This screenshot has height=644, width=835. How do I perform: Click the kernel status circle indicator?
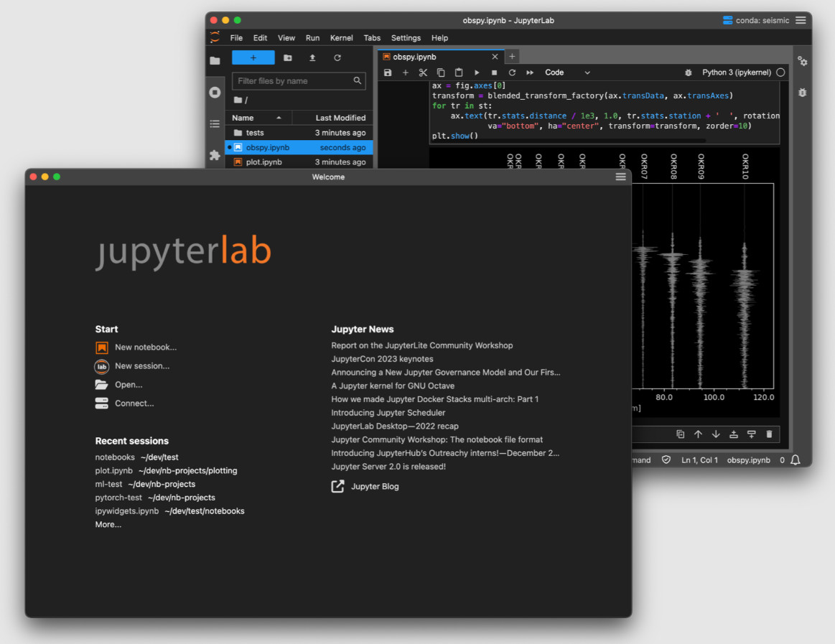coord(780,73)
